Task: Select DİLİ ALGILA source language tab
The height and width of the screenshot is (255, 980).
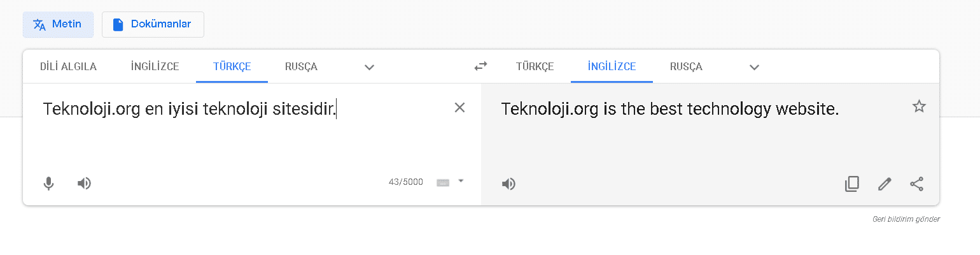Action: pos(68,66)
